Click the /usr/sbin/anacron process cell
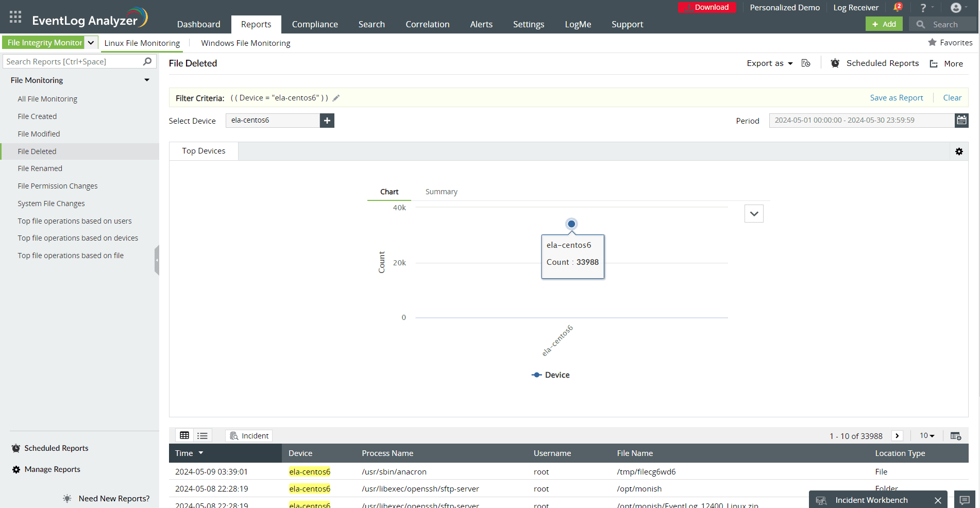Viewport: 980px width, 508px height. coord(394,471)
